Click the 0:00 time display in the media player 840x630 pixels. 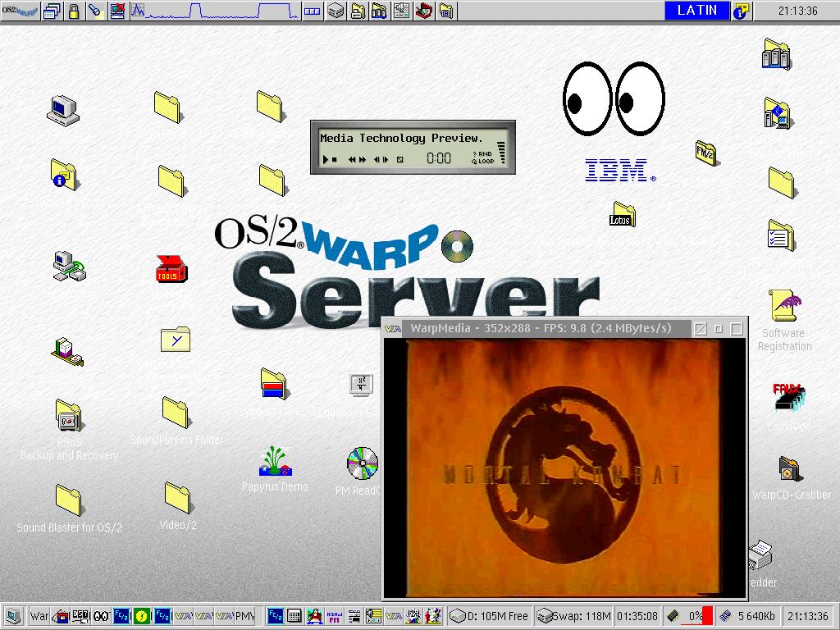pyautogui.click(x=439, y=158)
